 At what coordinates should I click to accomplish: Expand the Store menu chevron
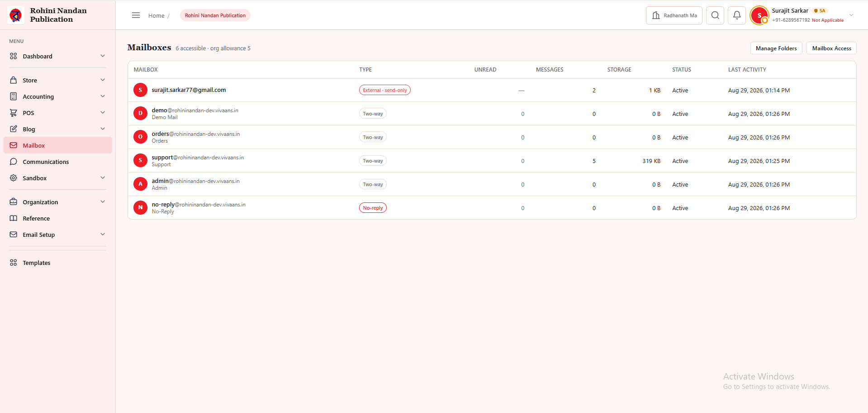[103, 80]
